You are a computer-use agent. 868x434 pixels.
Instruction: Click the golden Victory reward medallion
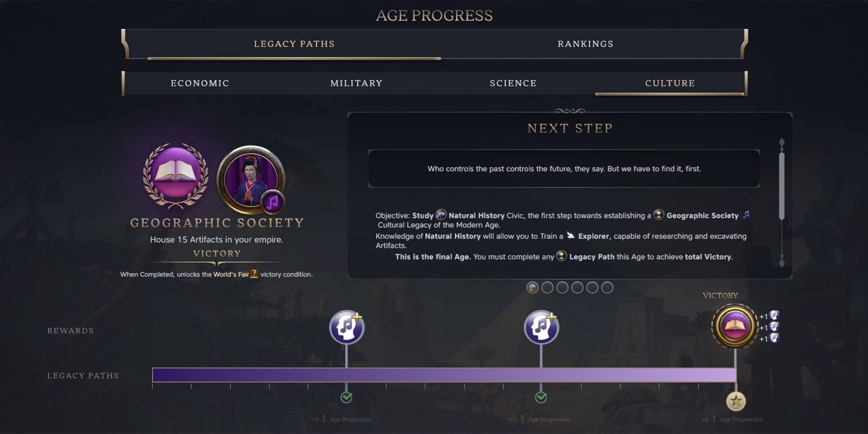pos(735,326)
